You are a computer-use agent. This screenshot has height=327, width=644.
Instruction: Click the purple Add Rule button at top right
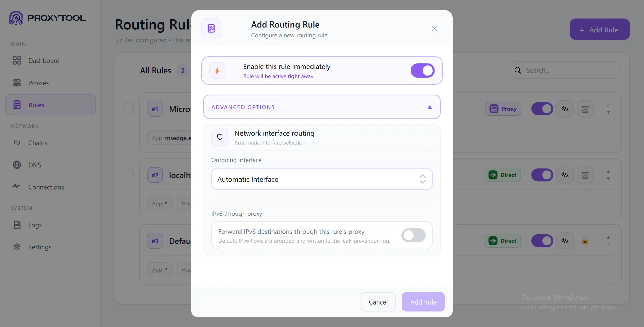[599, 30]
